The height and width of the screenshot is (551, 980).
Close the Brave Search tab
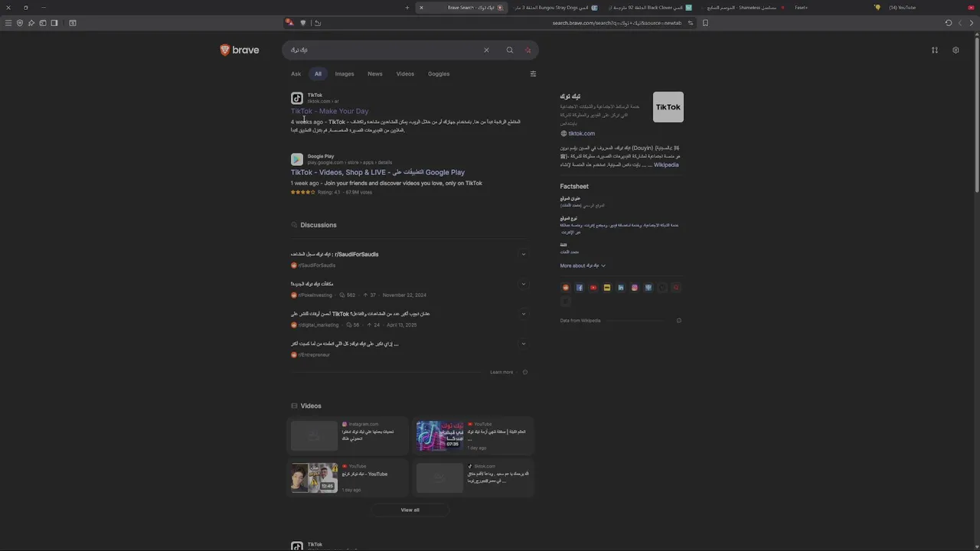click(421, 8)
